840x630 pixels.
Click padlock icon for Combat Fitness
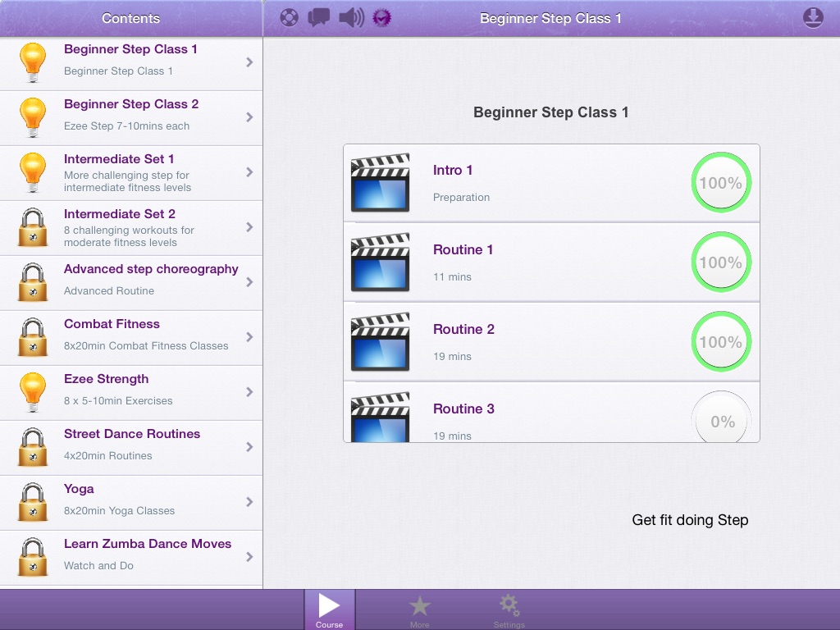click(x=33, y=337)
